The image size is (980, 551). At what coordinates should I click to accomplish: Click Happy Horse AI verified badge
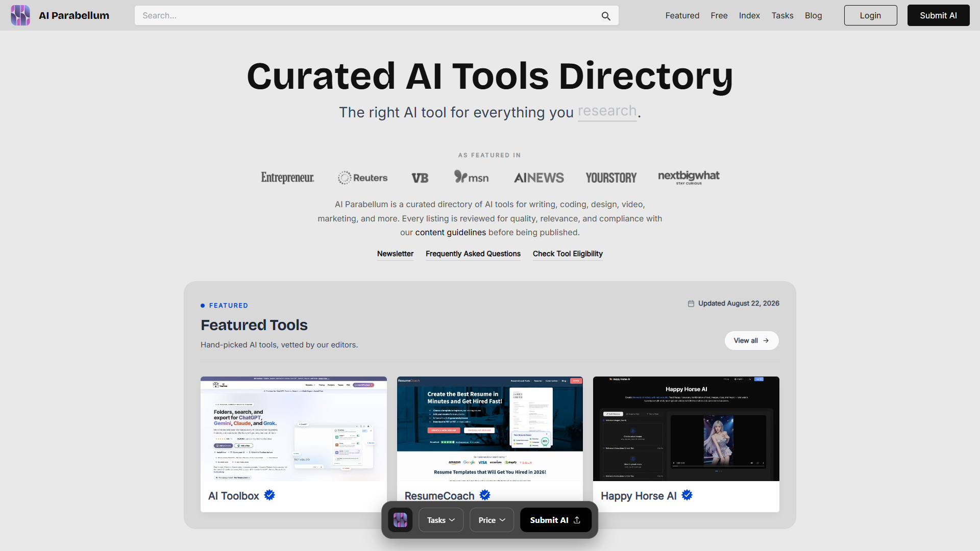click(x=687, y=495)
